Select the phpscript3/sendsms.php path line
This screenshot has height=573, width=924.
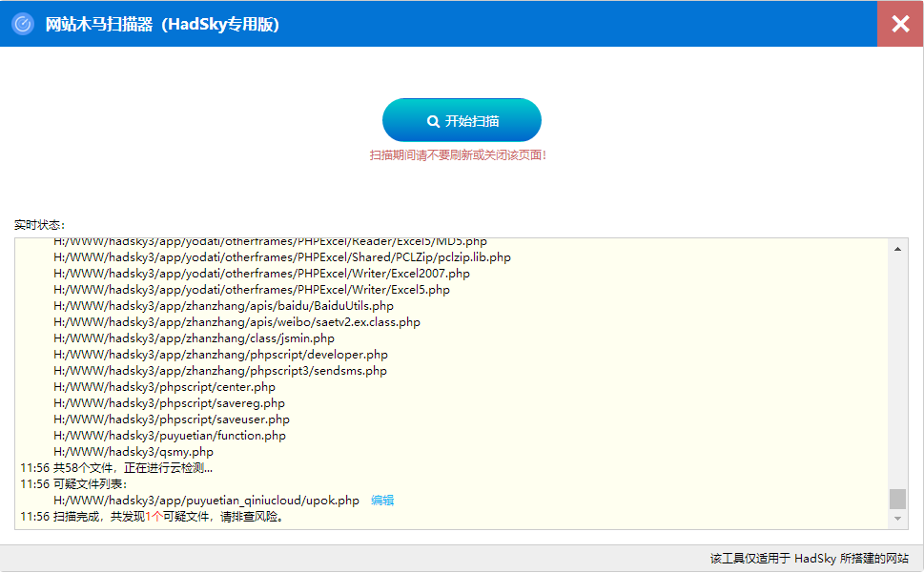pos(220,371)
